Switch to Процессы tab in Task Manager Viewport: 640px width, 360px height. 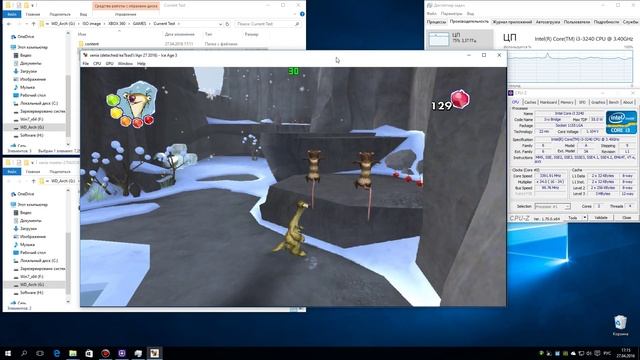pyautogui.click(x=436, y=22)
